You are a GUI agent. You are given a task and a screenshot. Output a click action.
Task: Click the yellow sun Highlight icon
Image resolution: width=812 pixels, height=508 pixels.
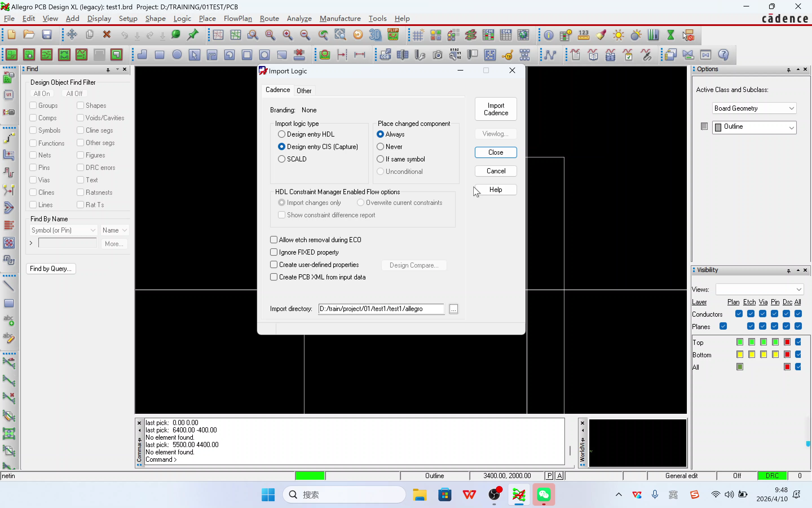tap(618, 35)
